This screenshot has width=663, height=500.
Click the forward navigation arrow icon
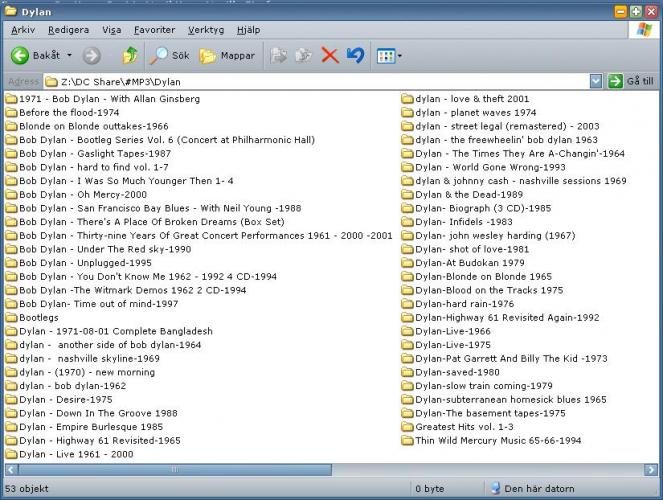(x=91, y=56)
